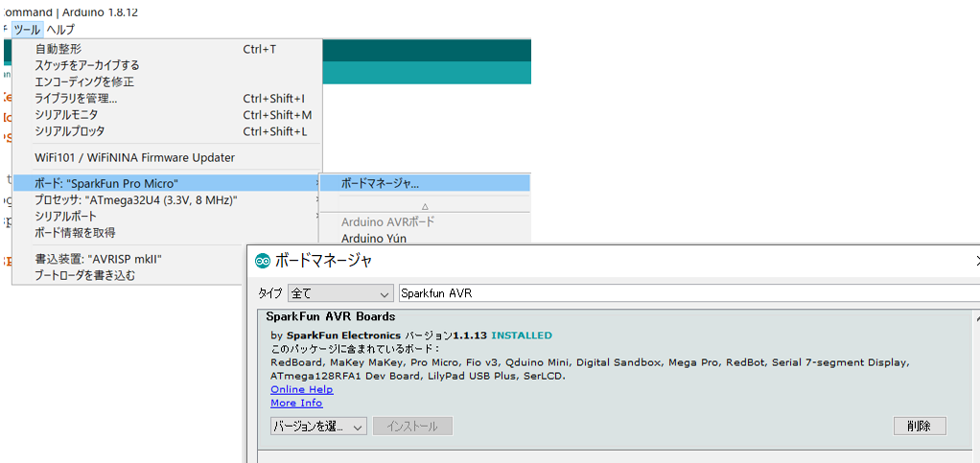This screenshot has width=980, height=463.
Task: Open the ヘルプ menu
Action: click(60, 30)
